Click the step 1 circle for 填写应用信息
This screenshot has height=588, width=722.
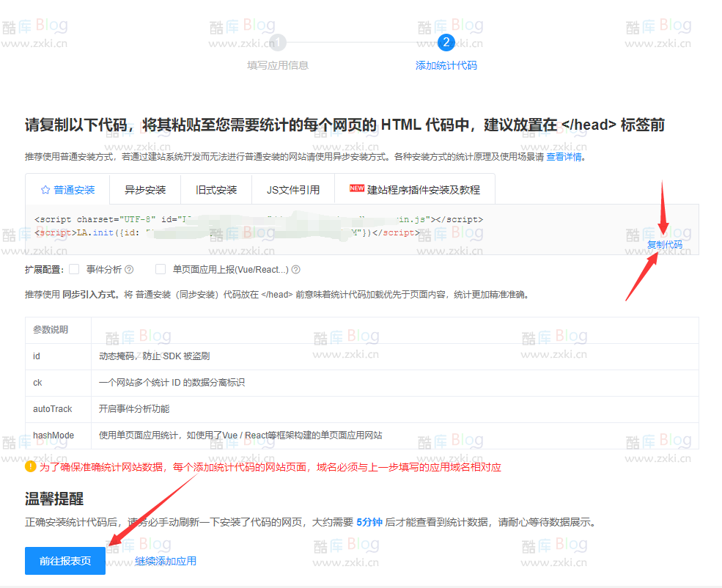click(277, 42)
